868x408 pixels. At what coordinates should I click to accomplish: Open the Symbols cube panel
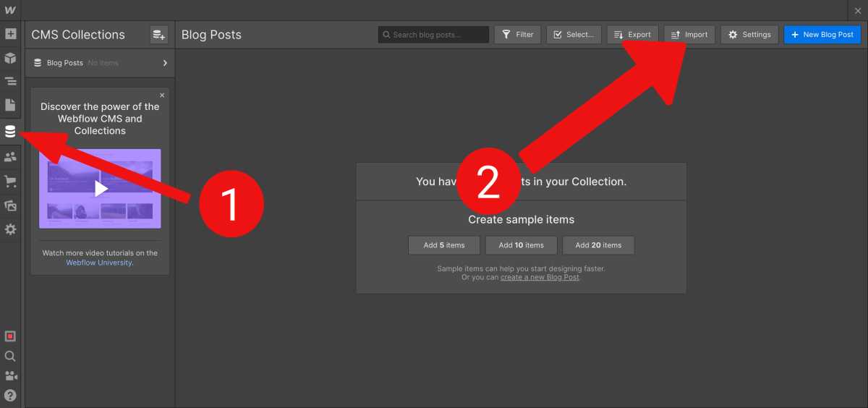click(x=10, y=58)
